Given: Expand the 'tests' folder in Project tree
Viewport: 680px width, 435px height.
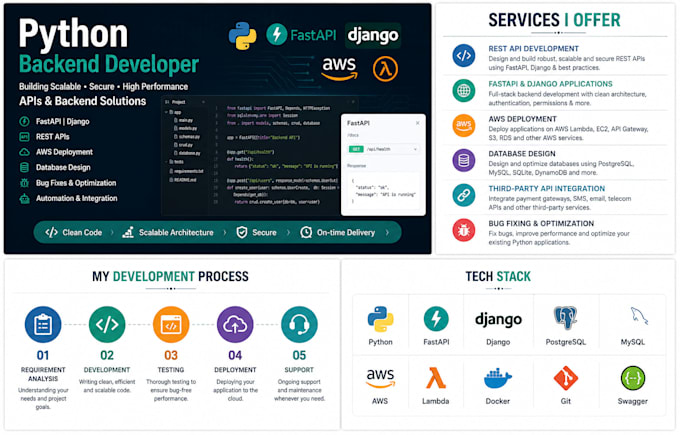Looking at the screenshot, I should pos(167,162).
